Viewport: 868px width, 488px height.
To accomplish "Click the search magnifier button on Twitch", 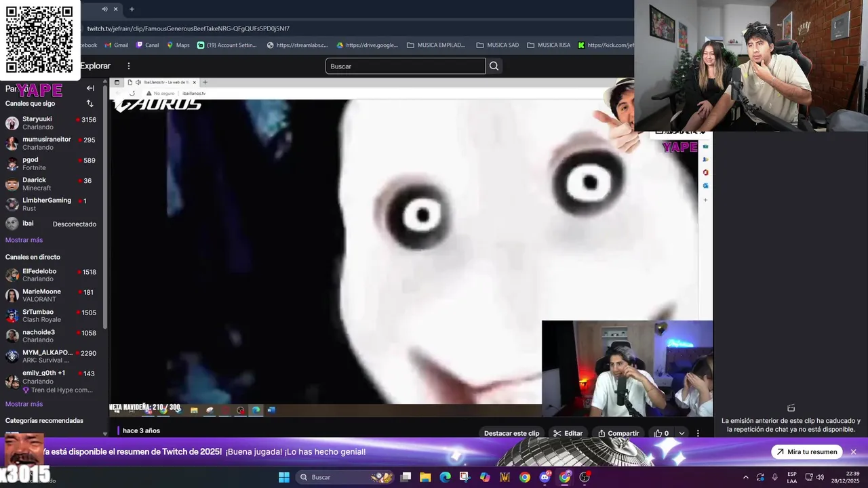I will point(494,66).
